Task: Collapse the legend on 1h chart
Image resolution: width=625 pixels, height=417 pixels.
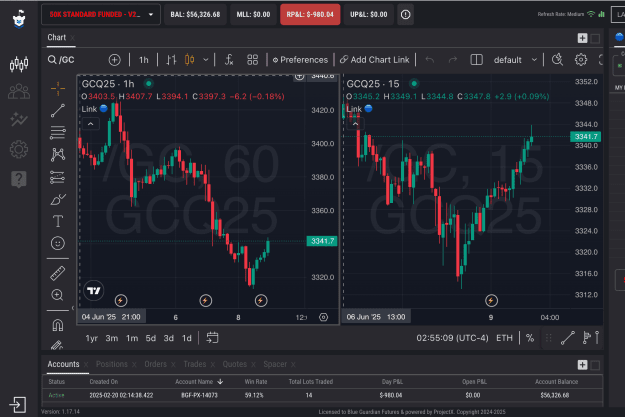Action: 90,124
